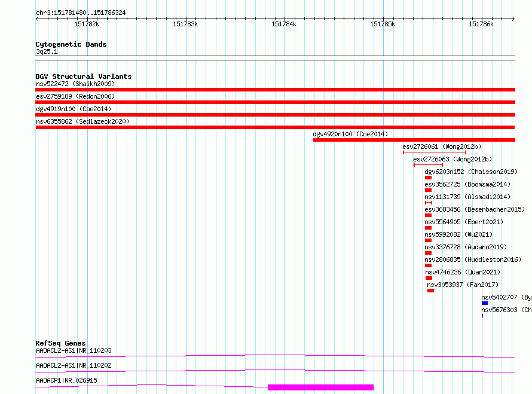Open esv3683456 (Besenbacher2015) label

click(x=475, y=209)
